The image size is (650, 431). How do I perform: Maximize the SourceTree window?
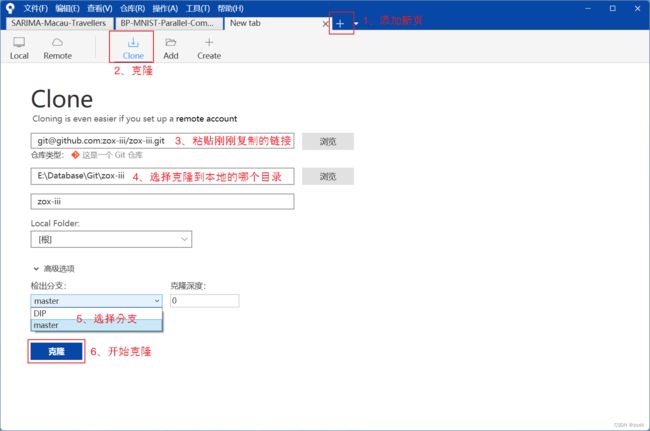(x=613, y=8)
